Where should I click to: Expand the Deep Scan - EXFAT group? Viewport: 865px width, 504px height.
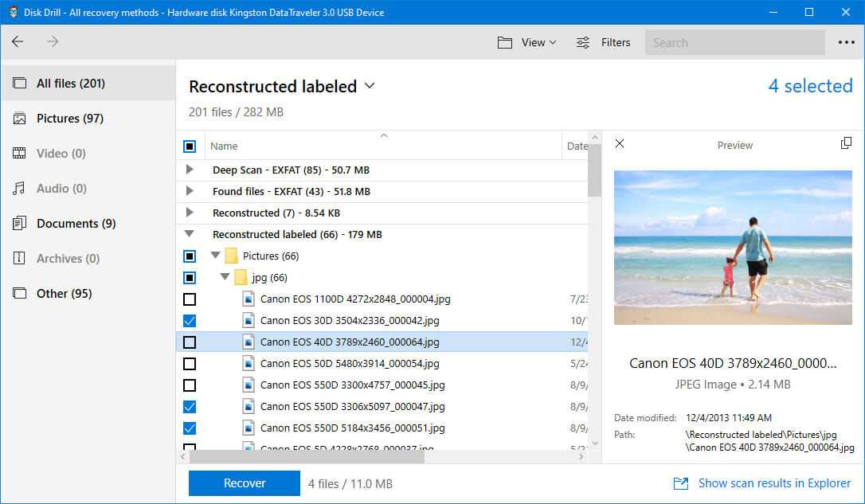(x=190, y=170)
